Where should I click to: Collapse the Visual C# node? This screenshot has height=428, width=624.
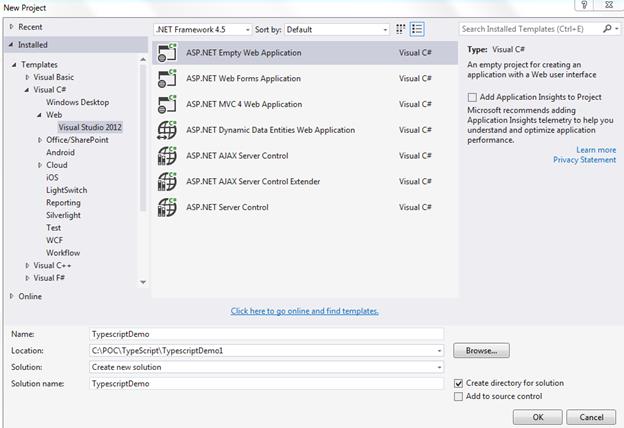[27, 90]
